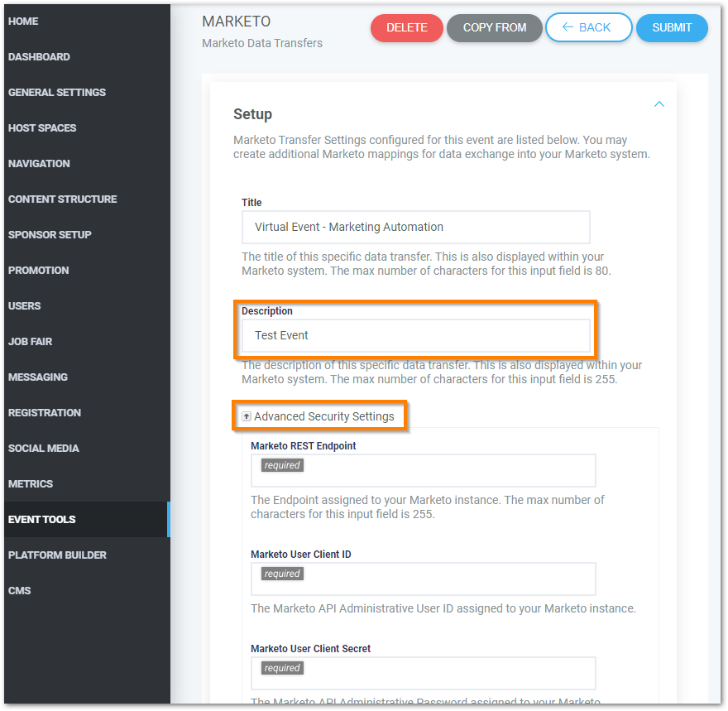Focus the Marketo User Client ID field
Viewport: 728px width, 711px height.
tap(423, 579)
